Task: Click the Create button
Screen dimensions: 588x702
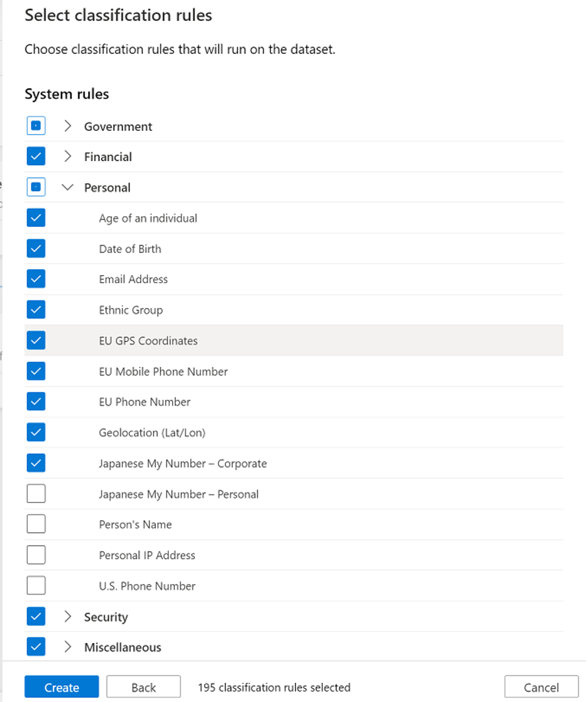Action: (61, 687)
